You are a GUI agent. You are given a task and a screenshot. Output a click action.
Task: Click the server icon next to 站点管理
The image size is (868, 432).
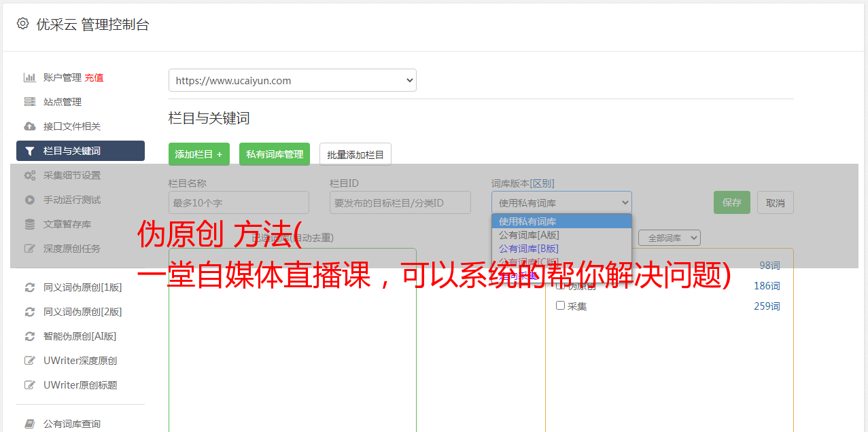(29, 102)
